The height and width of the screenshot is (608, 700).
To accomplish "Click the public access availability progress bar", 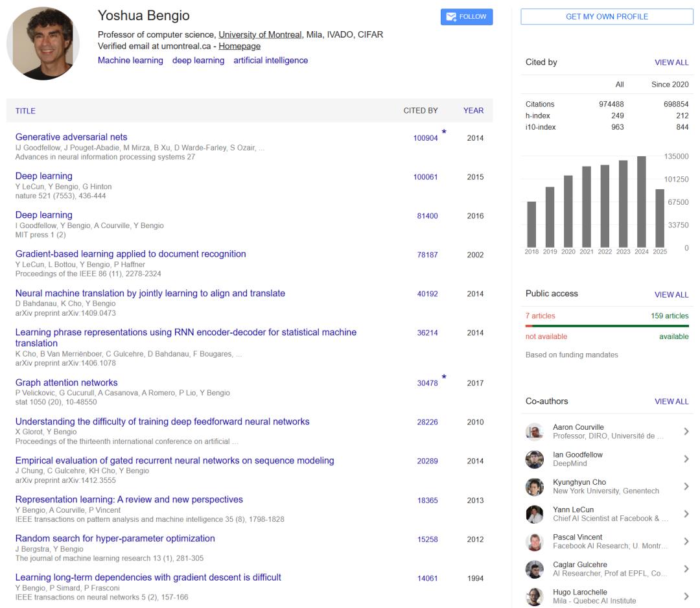I will (x=607, y=326).
